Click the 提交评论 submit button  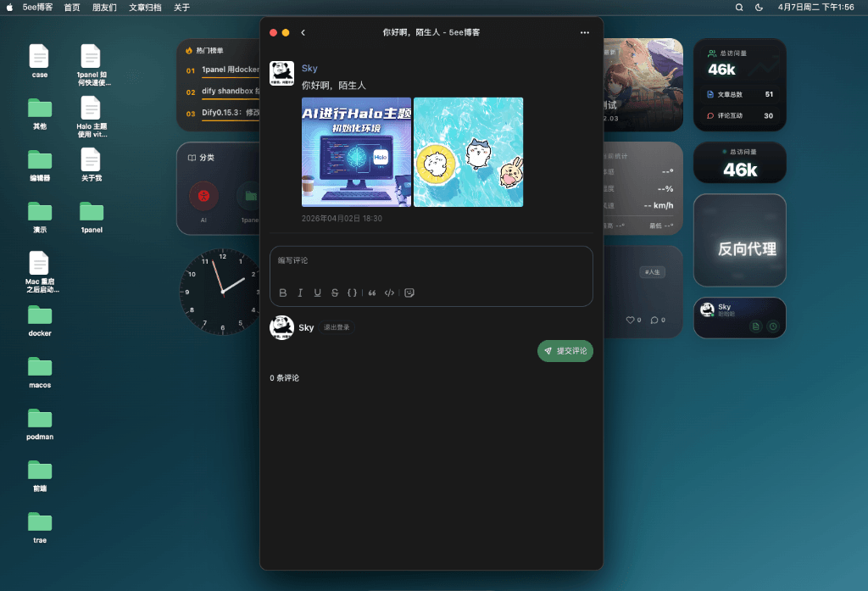[x=565, y=351]
